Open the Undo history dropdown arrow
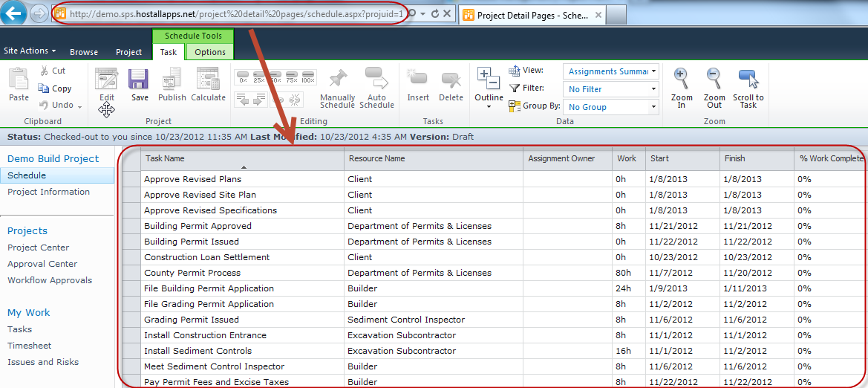The height and width of the screenshot is (388, 868). pos(79,106)
